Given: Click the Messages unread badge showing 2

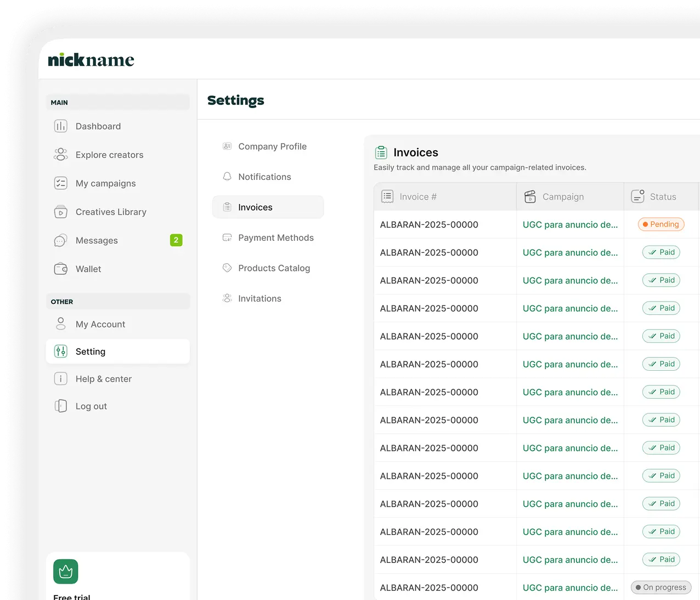Looking at the screenshot, I should pyautogui.click(x=176, y=240).
